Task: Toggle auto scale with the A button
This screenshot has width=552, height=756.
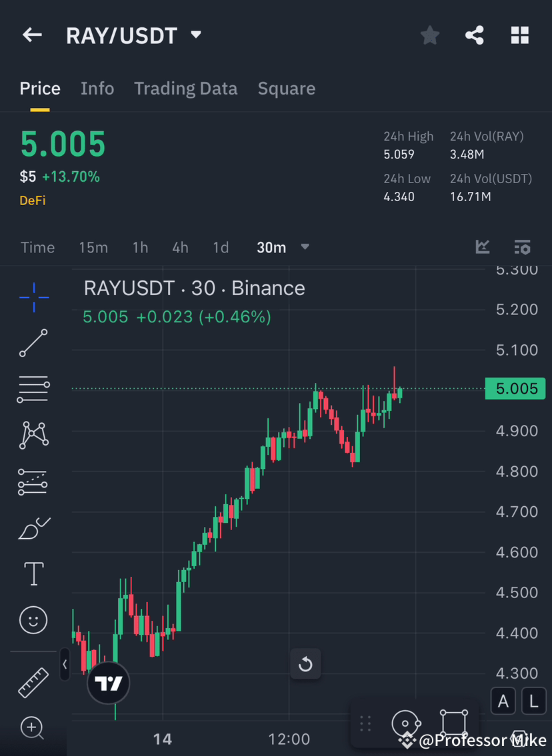Action: (x=503, y=701)
